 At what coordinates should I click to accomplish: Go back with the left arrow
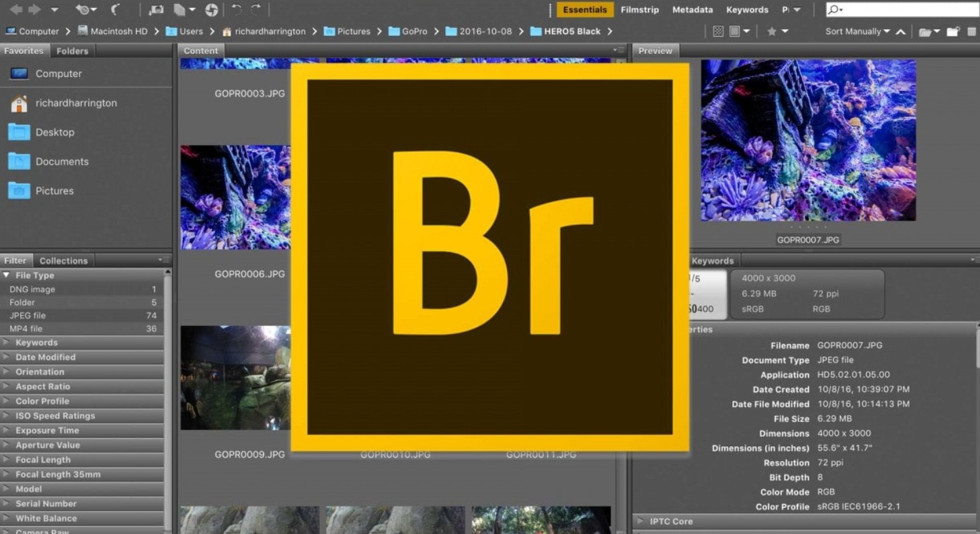(15, 9)
